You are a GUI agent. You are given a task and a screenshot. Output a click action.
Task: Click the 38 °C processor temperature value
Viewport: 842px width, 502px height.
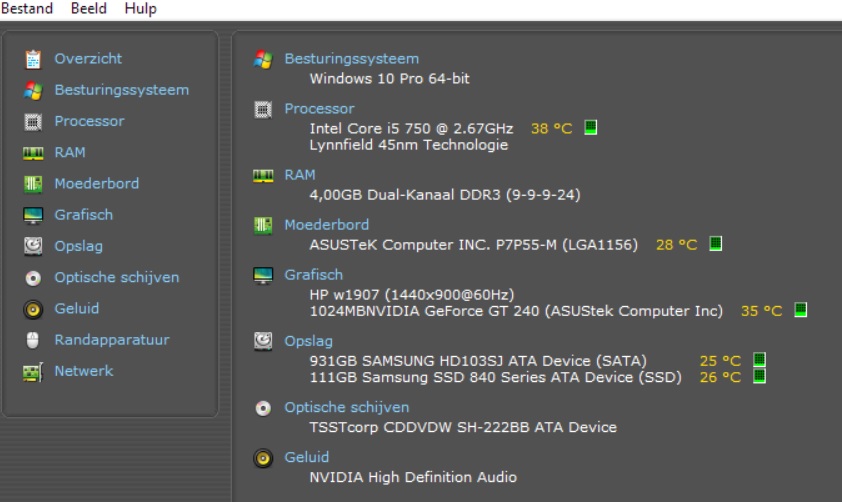click(551, 128)
